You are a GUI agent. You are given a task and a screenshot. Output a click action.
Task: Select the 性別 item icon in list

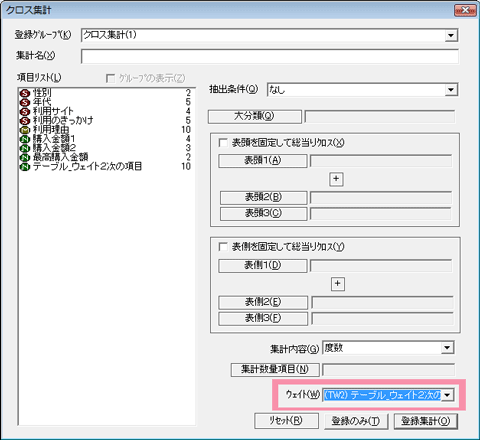(x=25, y=93)
